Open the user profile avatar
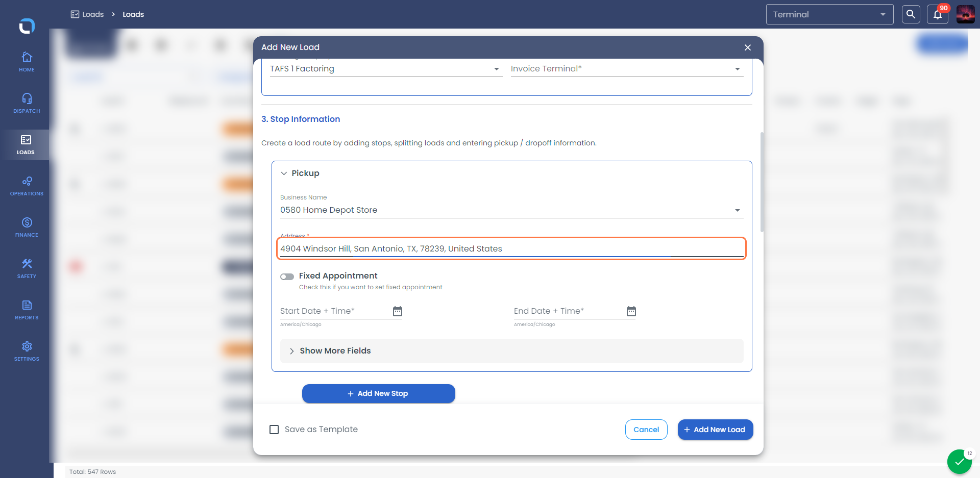 966,14
